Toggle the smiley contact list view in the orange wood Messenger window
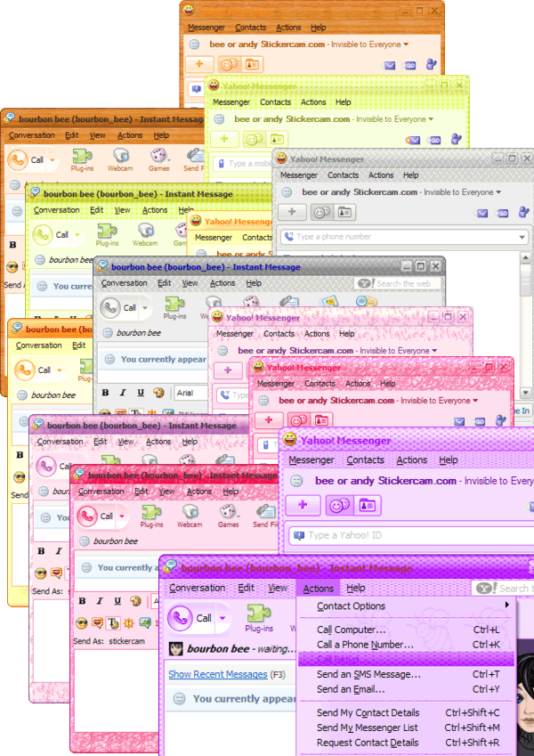 point(229,64)
